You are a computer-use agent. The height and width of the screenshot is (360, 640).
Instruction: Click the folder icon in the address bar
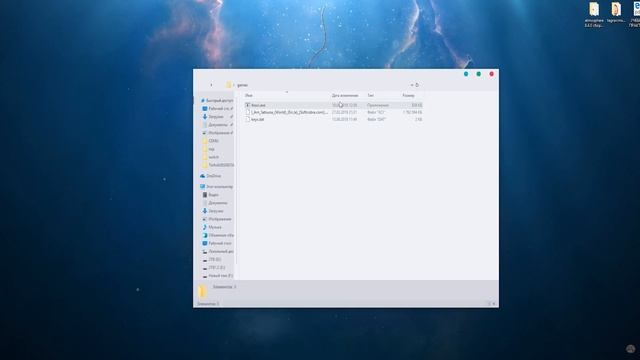tap(229, 85)
